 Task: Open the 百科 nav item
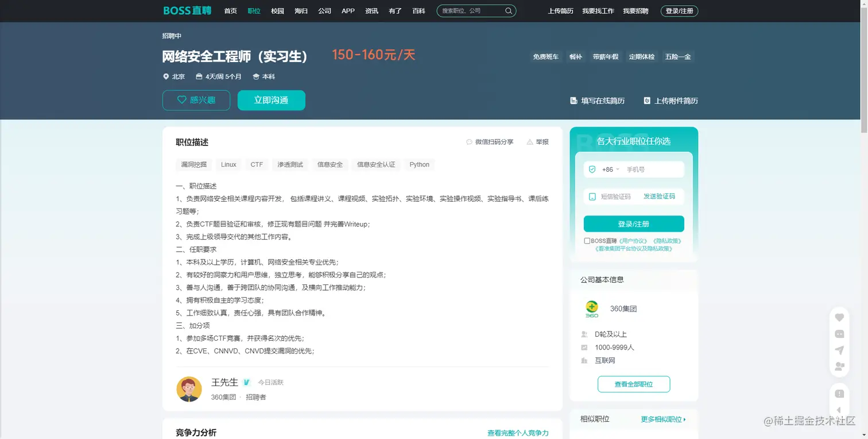[418, 11]
